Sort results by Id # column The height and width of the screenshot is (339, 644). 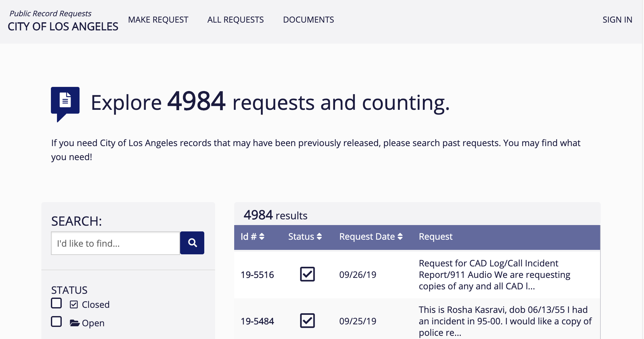[x=253, y=237]
